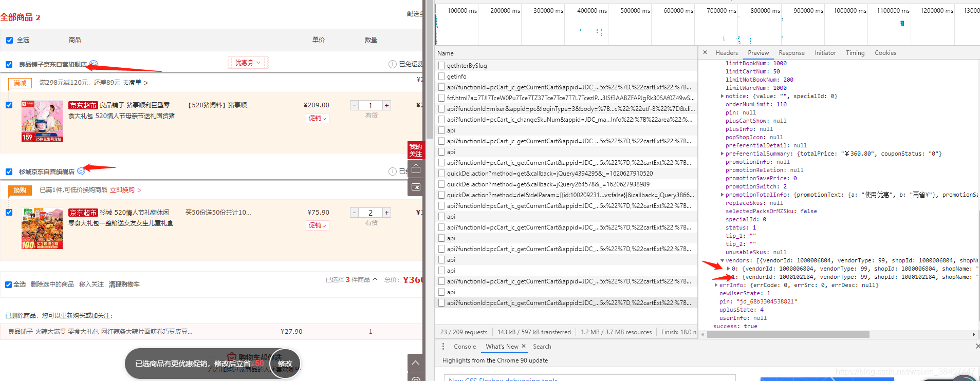Open the Search drawer tab
Image resolution: width=980 pixels, height=381 pixels.
click(x=542, y=347)
